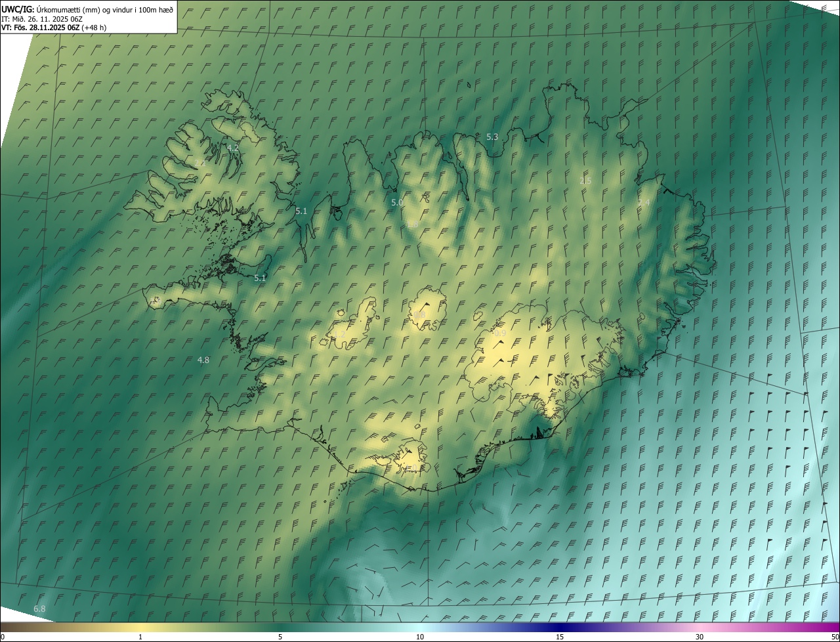840x642 pixels.
Task: Click the 4.8 value label on the map
Action: (x=203, y=360)
